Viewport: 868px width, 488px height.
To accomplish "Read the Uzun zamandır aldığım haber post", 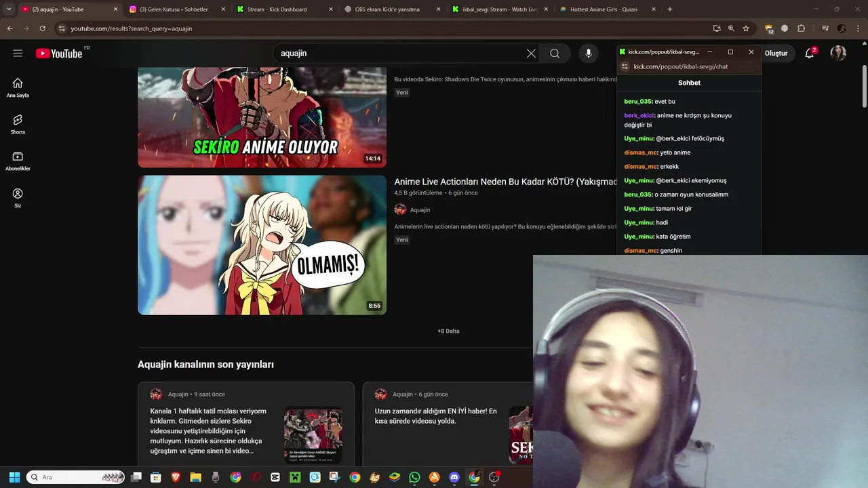I will 436,416.
